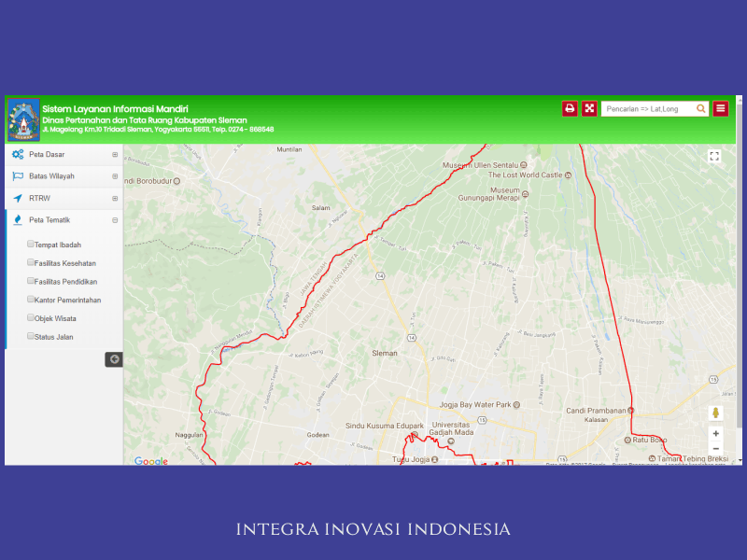
Task: Open the red hamburger menu button
Action: pos(720,108)
